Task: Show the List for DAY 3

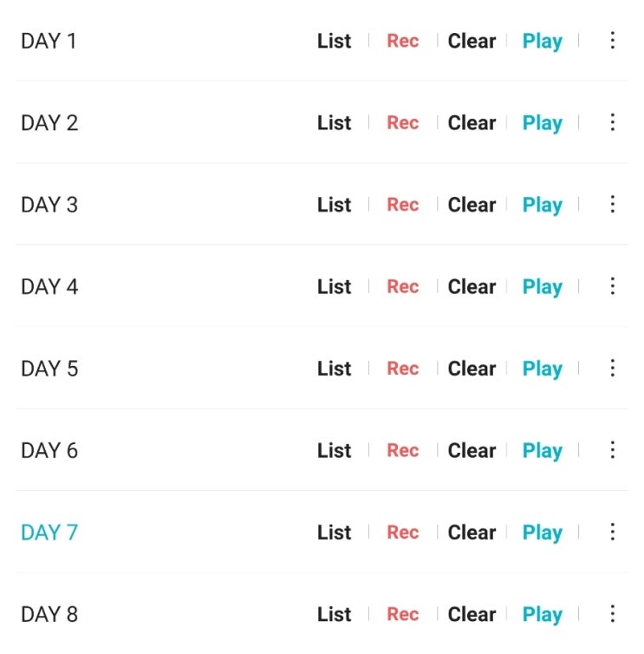Action: coord(334,205)
